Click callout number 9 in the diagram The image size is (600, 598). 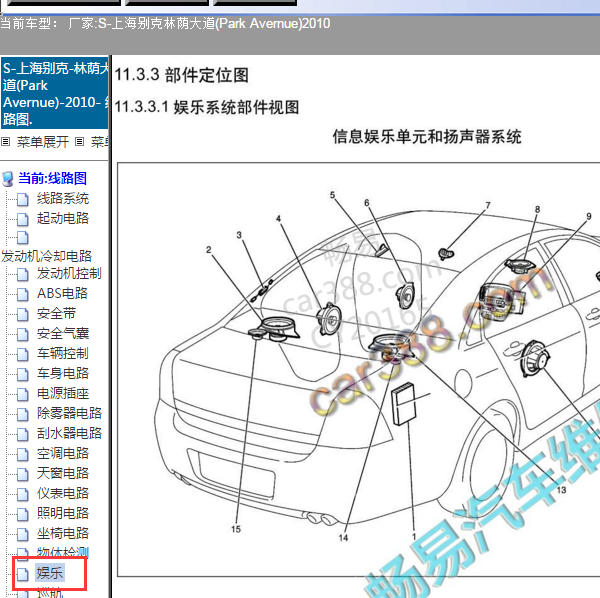coord(589,217)
